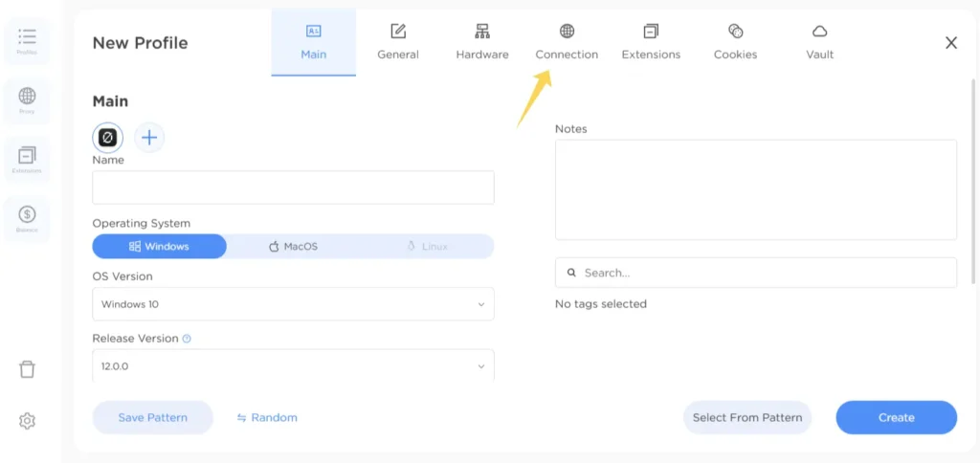Click the 'New Profile' title
The image size is (980, 463).
(140, 43)
